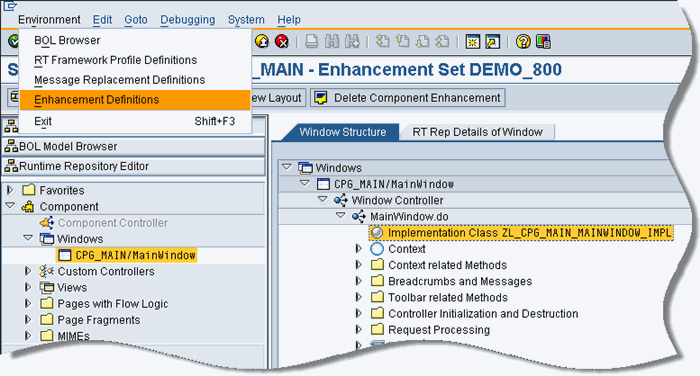Click the Print toolbar icon
Viewport: 700px width, 376px height.
(312, 42)
